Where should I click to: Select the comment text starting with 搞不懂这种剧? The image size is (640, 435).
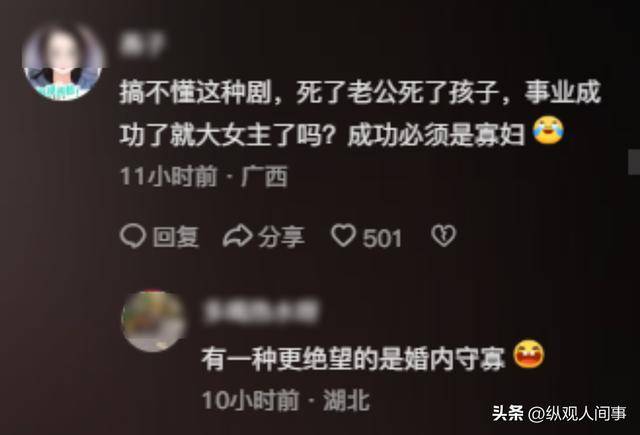(x=360, y=113)
